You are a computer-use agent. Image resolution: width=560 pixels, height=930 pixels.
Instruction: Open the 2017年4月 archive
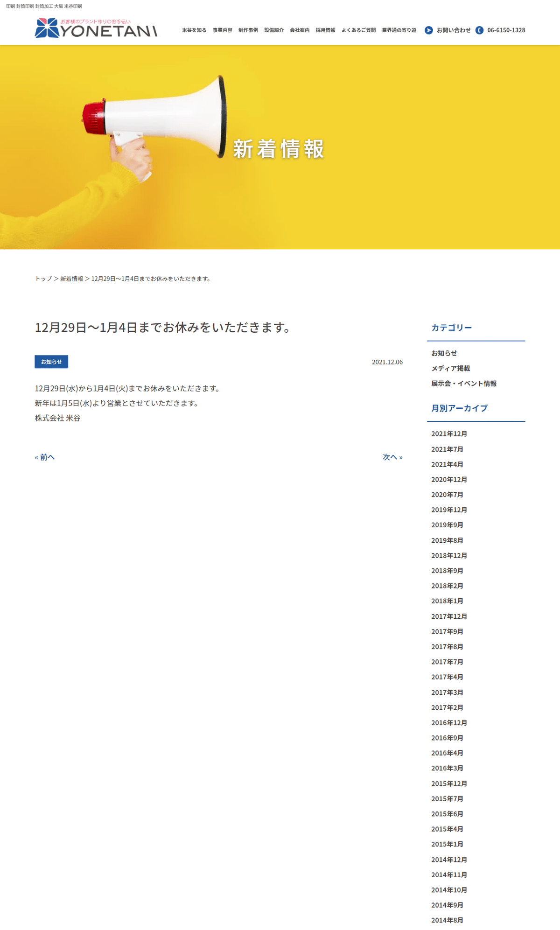point(447,677)
